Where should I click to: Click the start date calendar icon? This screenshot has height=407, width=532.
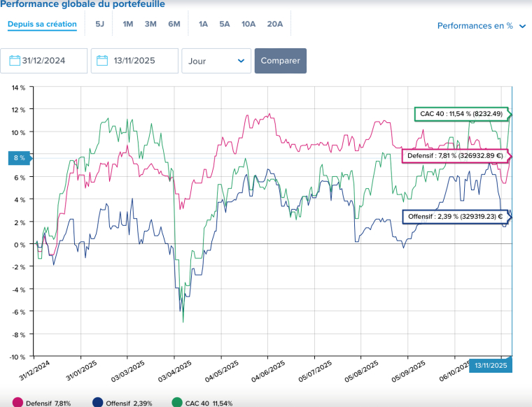(x=15, y=61)
